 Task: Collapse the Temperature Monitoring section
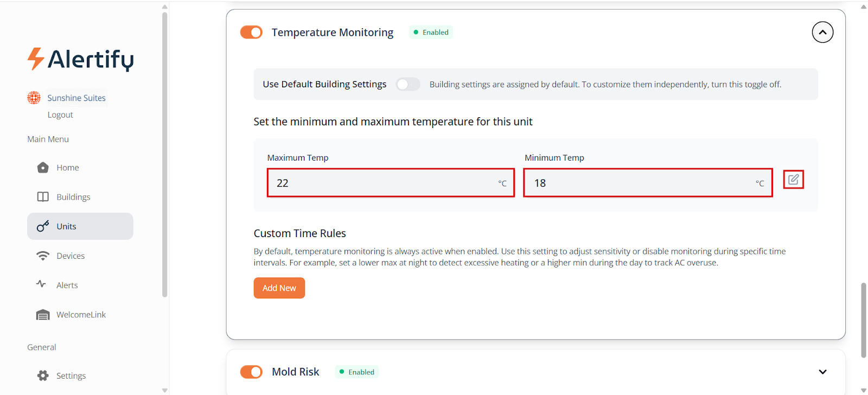[x=822, y=33]
